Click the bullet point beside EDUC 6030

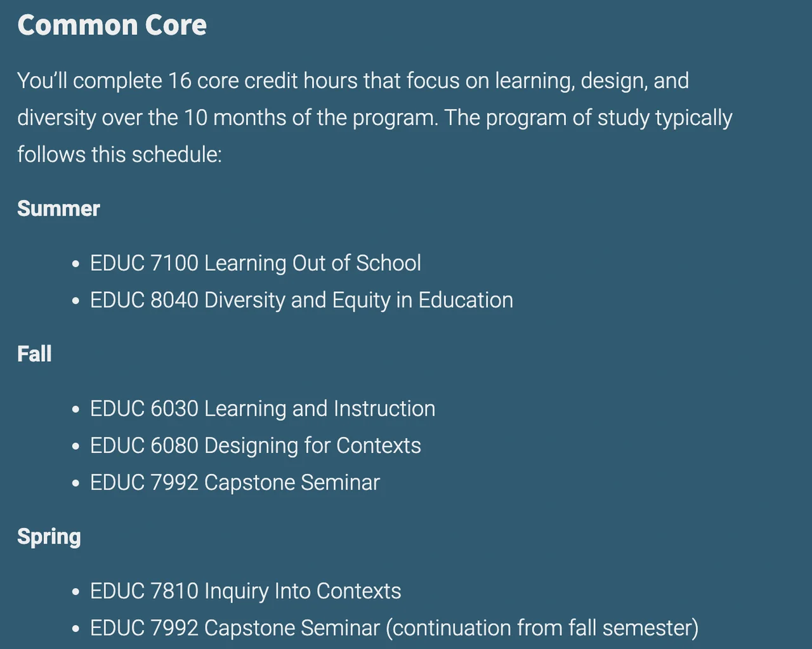[x=76, y=409]
